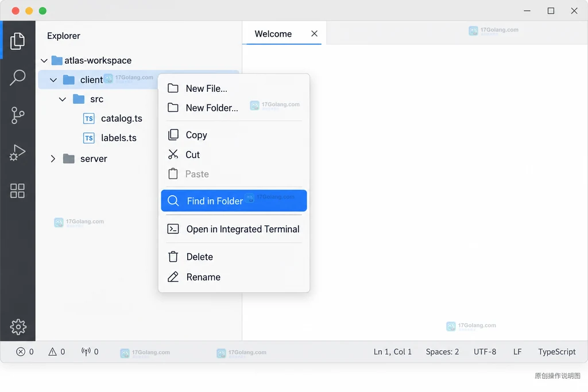Open catalog.ts file name in explorer

tap(122, 118)
